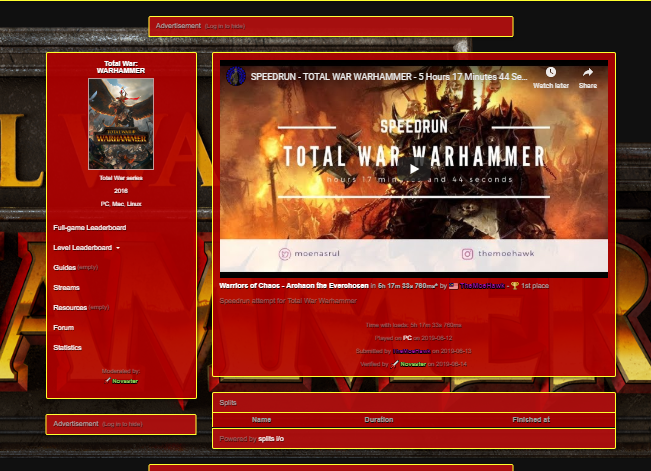This screenshot has height=471, width=651.
Task: Click Log in to hide in top advertisement
Action: (225, 26)
